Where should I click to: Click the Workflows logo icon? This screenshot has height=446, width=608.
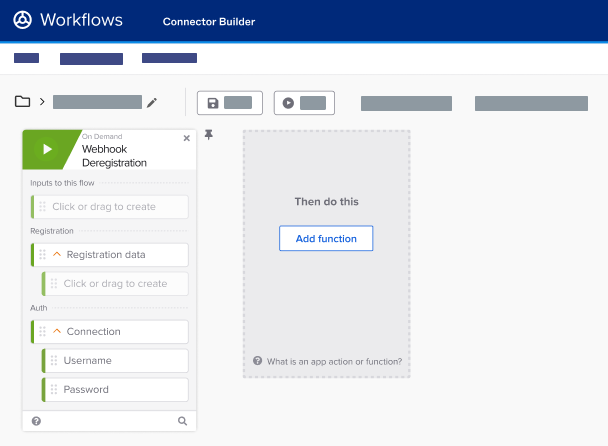pyautogui.click(x=22, y=20)
